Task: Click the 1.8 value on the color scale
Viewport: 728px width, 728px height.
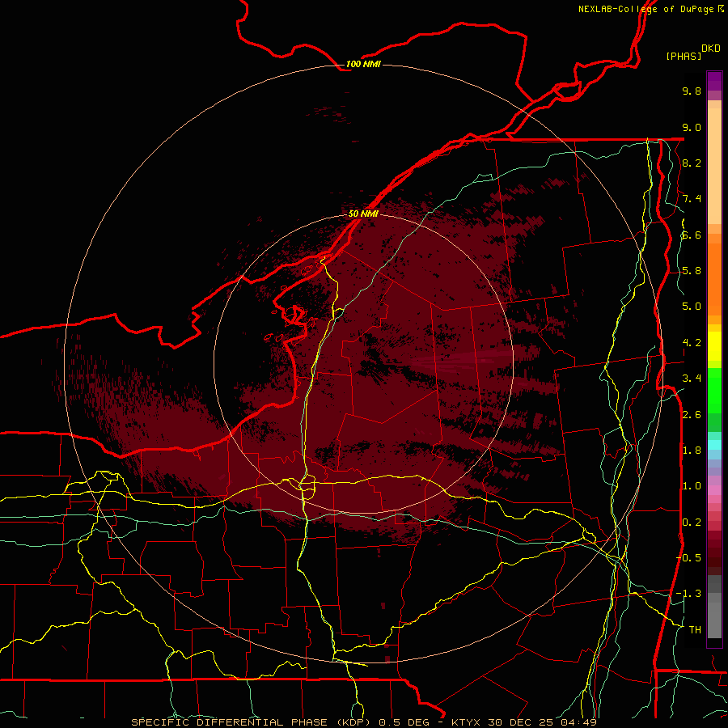Action: pos(692,451)
